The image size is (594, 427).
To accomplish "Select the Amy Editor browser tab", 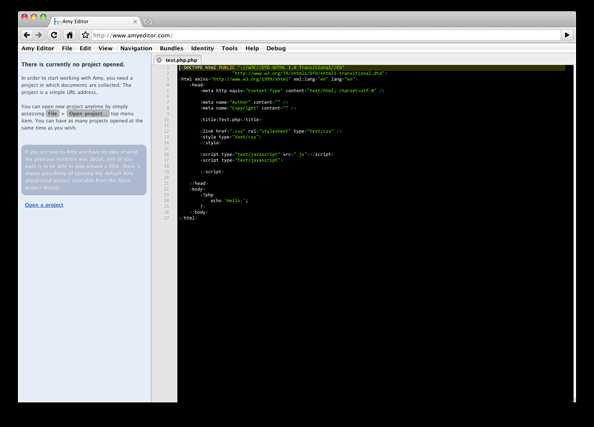I will click(x=95, y=22).
